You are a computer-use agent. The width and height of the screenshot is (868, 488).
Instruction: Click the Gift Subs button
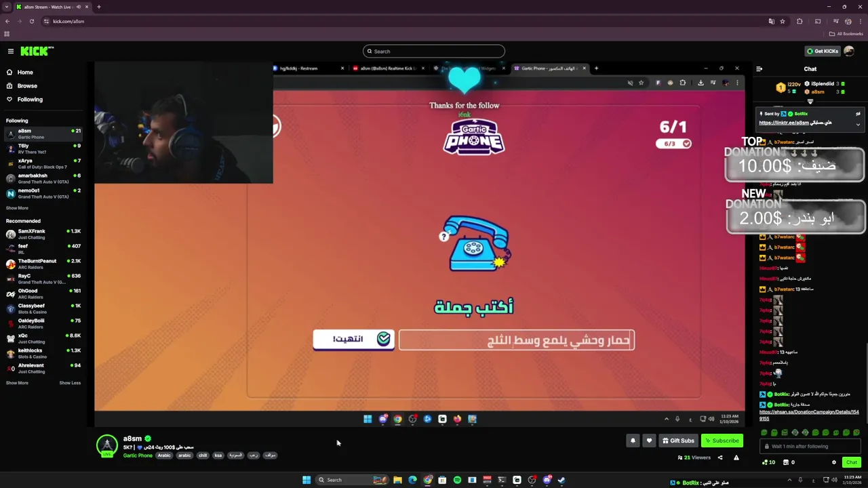(x=678, y=441)
